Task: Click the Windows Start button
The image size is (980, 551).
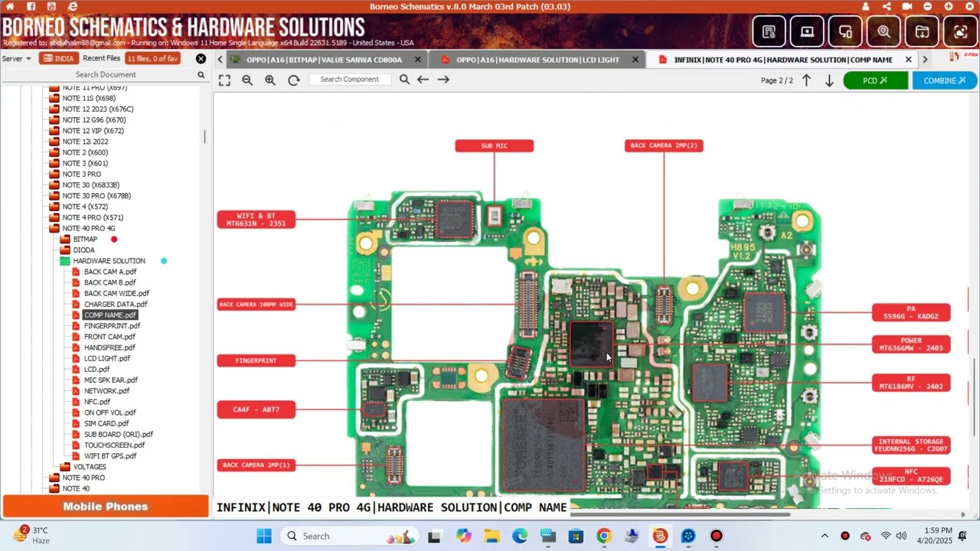Action: [264, 536]
